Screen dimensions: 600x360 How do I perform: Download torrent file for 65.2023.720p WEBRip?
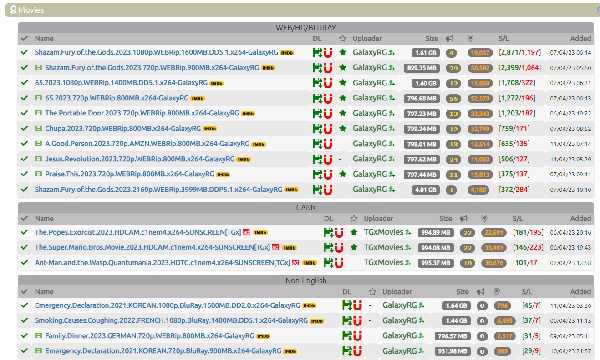(317, 98)
